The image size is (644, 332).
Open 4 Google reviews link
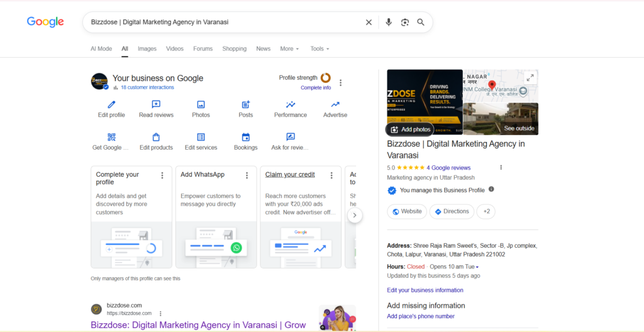[x=448, y=168]
